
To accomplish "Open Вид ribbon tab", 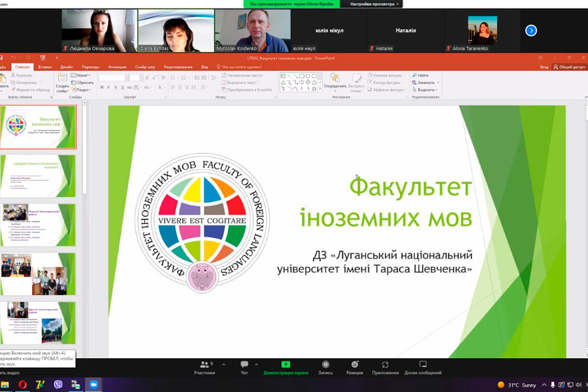I will click(204, 67).
